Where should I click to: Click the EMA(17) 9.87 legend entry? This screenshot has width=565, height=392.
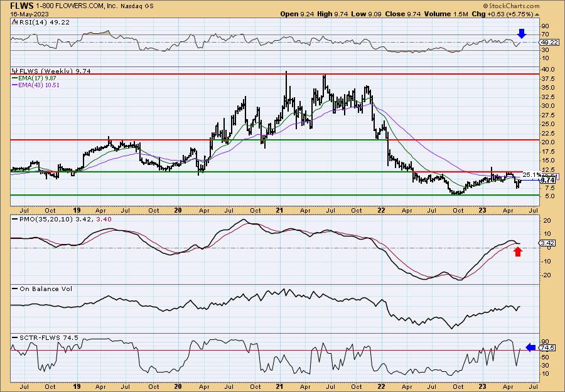tap(38, 78)
